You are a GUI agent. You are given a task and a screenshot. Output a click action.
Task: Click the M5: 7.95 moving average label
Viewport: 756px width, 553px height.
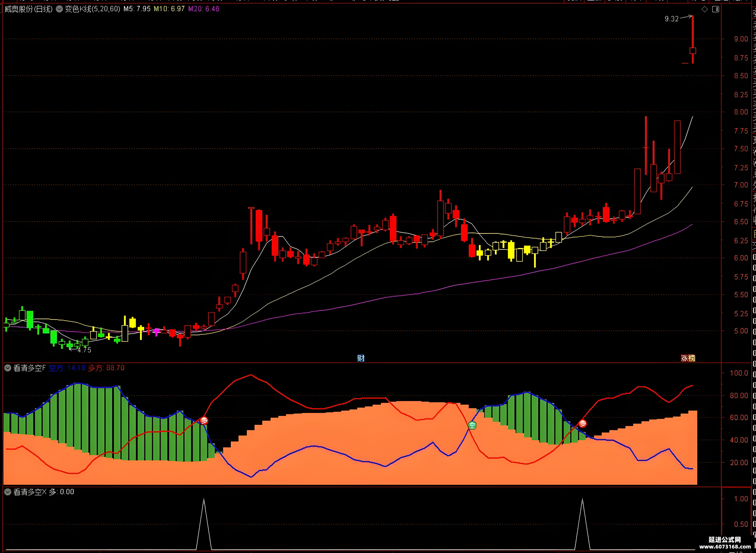(x=137, y=9)
